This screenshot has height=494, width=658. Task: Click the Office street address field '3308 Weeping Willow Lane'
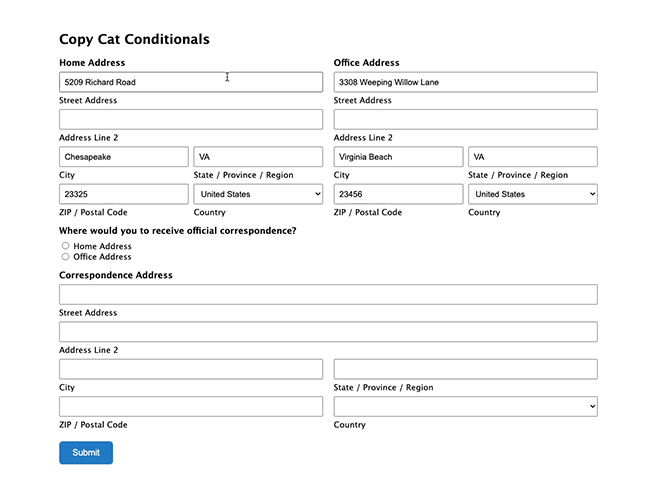[x=465, y=82]
